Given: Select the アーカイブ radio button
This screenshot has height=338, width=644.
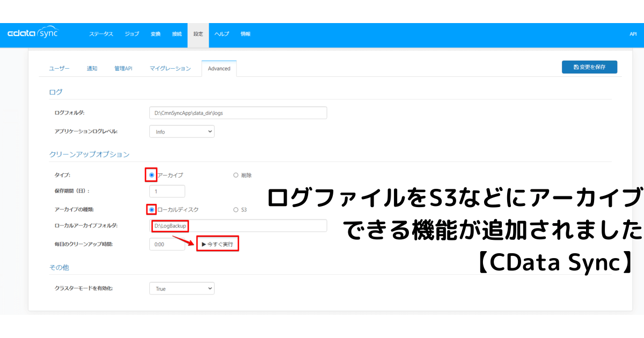Looking at the screenshot, I should click(x=152, y=175).
